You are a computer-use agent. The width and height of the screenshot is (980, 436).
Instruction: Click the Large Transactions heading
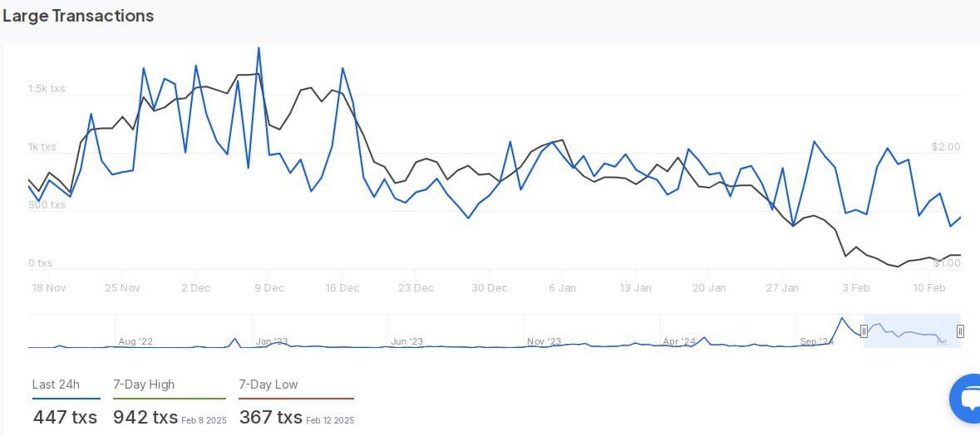pyautogui.click(x=78, y=16)
